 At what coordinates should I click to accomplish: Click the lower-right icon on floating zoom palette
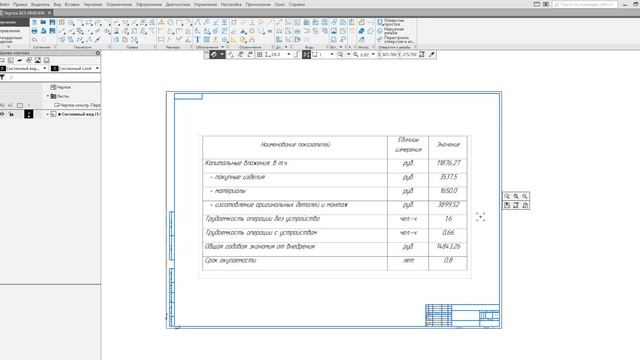pos(525,205)
